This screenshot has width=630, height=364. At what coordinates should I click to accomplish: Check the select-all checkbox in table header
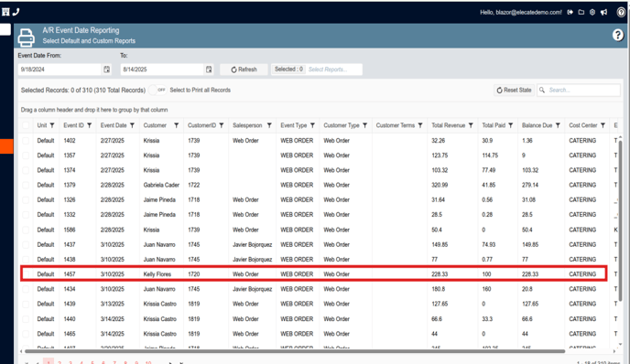[x=26, y=125]
